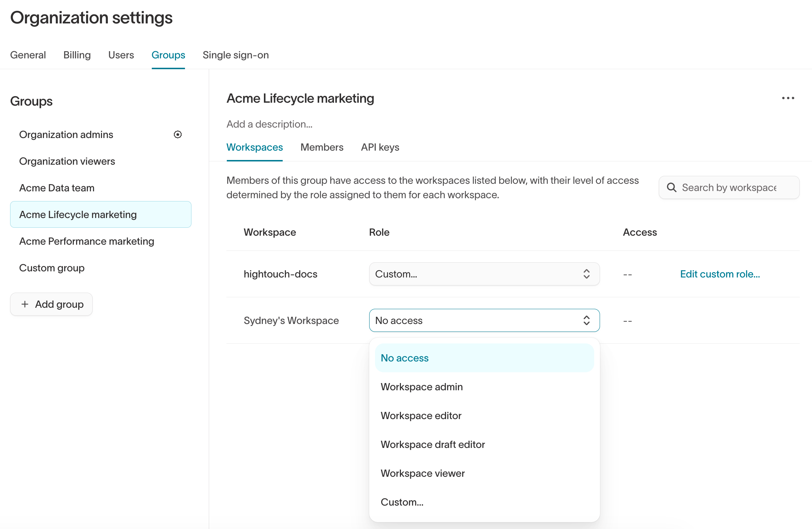Image resolution: width=812 pixels, height=529 pixels.
Task: Click the Access column header
Action: [640, 232]
